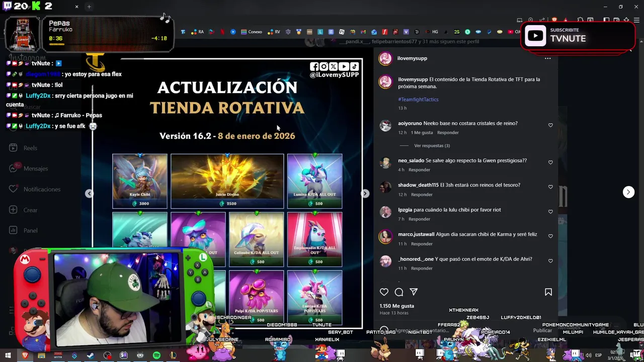Viewport: 644px width, 362px height.
Task: Open the YouTube bookmark icon
Action: (510, 32)
